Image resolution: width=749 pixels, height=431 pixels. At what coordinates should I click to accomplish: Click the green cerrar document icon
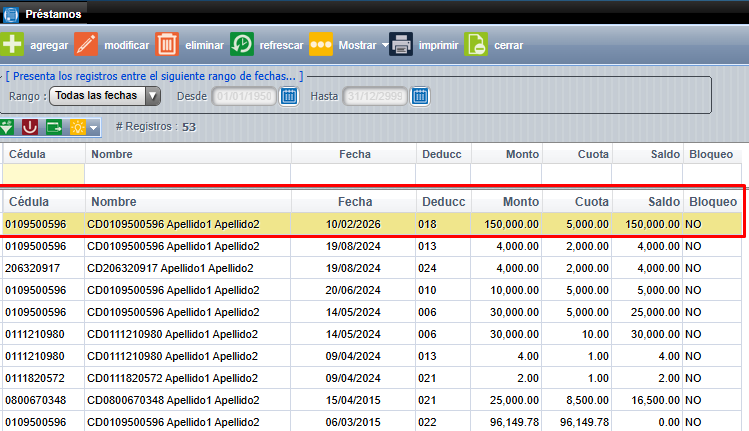(477, 45)
